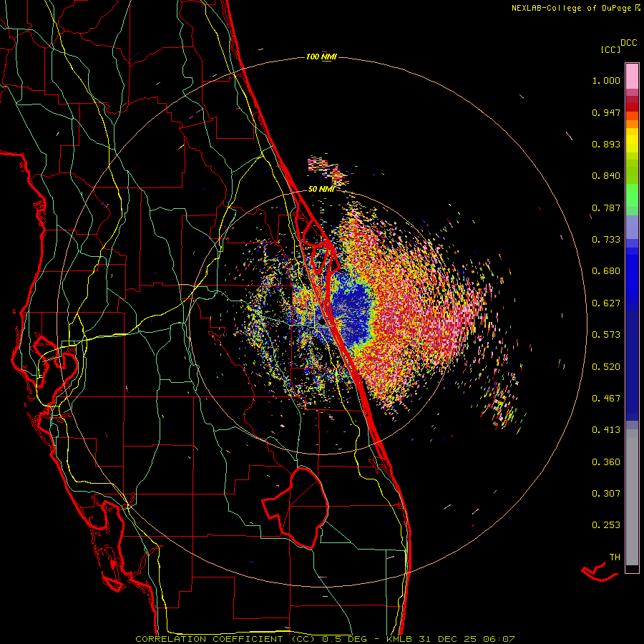Screen dimensions: 644x644
Task: Select the 0.573 legend value
Action: point(606,335)
